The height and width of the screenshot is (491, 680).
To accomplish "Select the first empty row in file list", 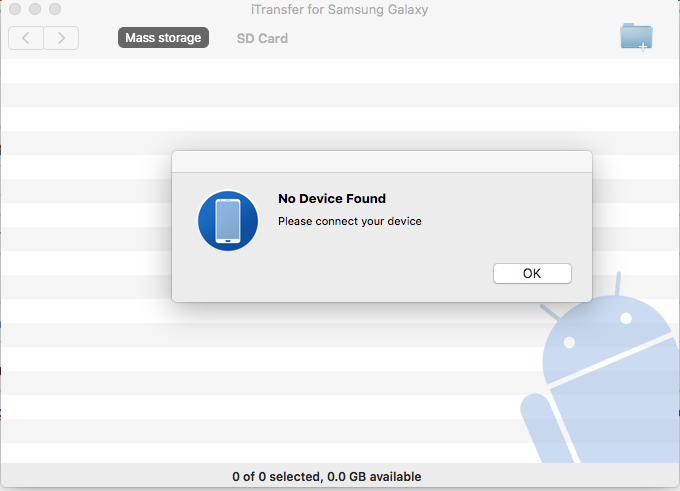I will coord(340,71).
